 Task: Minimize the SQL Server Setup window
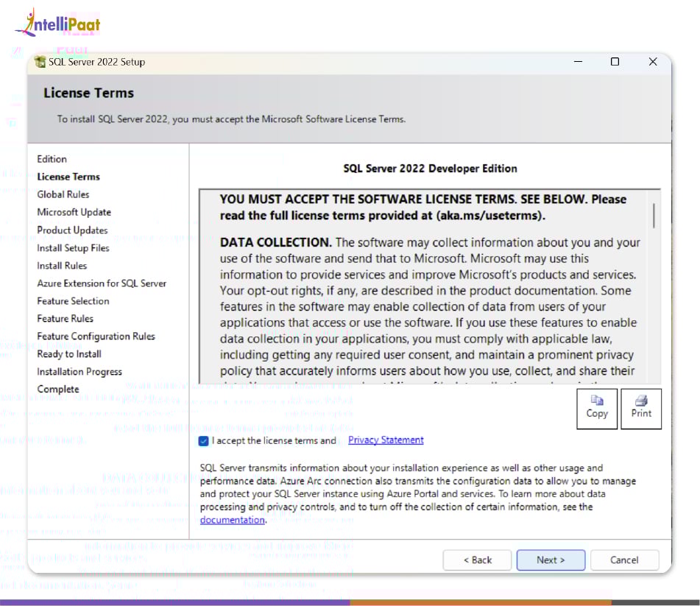pos(578,62)
